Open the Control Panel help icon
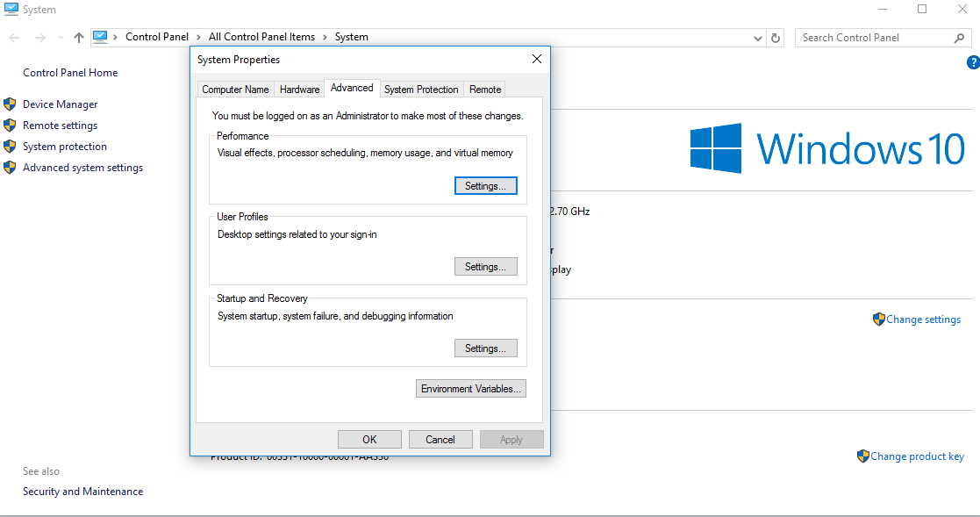 [973, 62]
